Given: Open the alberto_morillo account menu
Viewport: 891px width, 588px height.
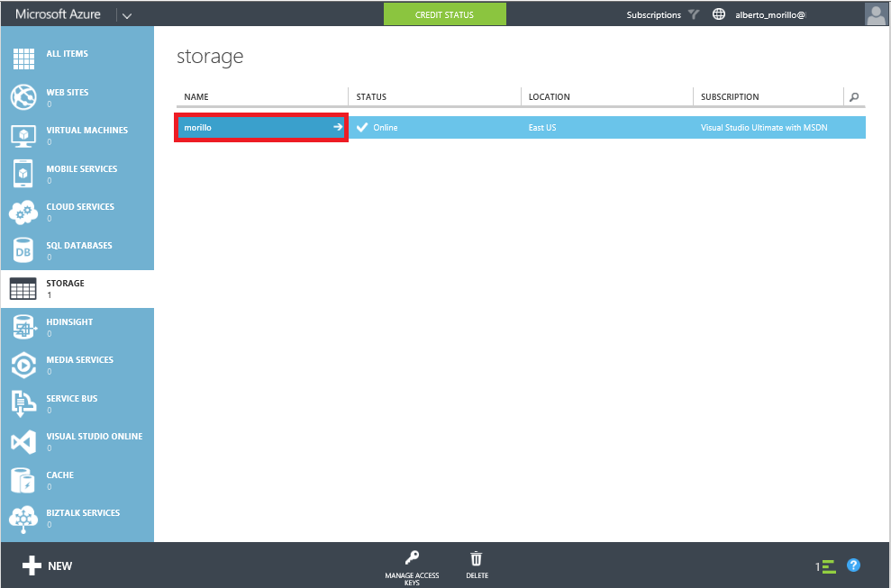Looking at the screenshot, I should pyautogui.click(x=770, y=15).
